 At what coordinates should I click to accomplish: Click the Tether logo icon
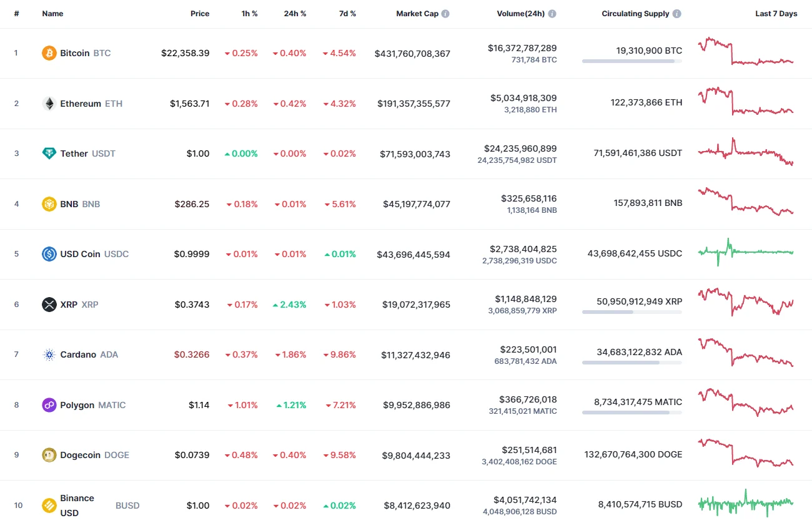pos(49,154)
